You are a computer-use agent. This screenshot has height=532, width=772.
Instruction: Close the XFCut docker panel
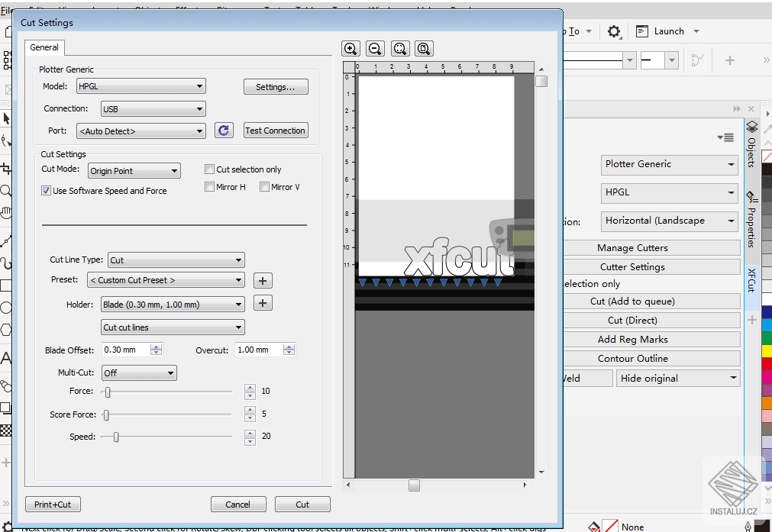751,108
